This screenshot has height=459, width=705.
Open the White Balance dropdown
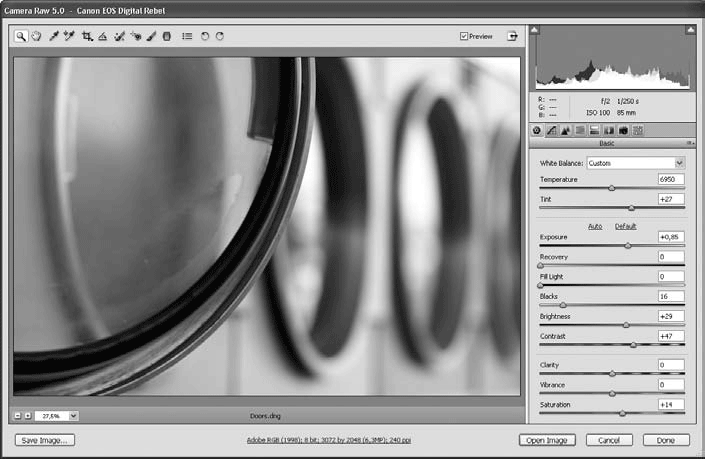coord(679,163)
